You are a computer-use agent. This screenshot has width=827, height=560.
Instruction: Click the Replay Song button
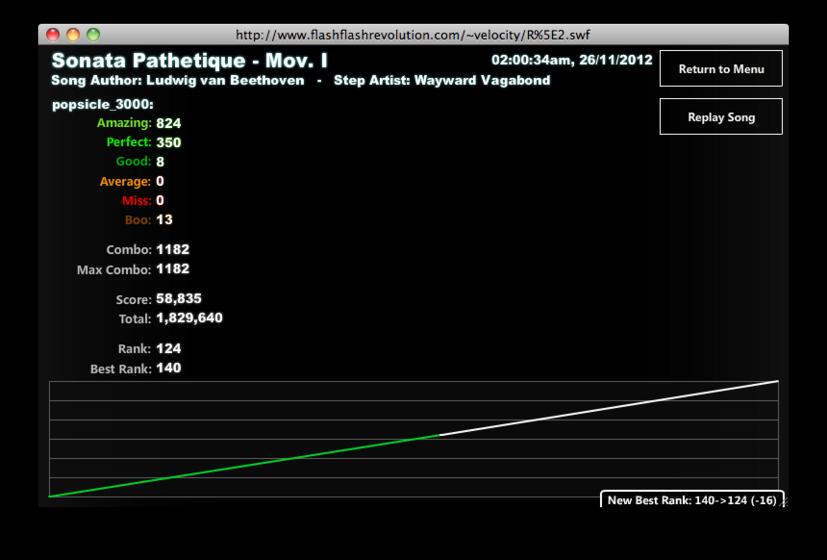pyautogui.click(x=721, y=117)
